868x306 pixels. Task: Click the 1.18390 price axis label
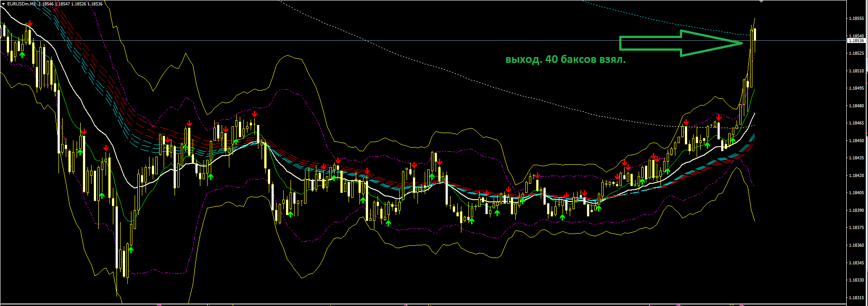tap(856, 210)
